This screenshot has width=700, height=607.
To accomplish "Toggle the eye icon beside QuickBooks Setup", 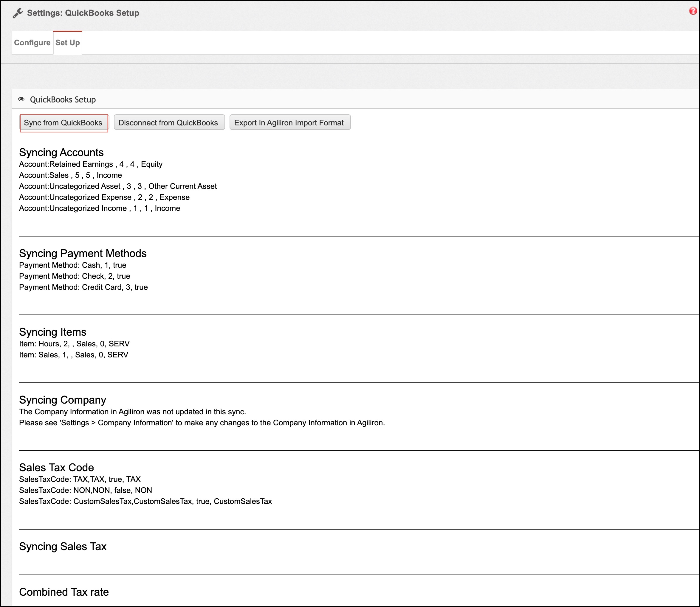I will click(x=21, y=99).
